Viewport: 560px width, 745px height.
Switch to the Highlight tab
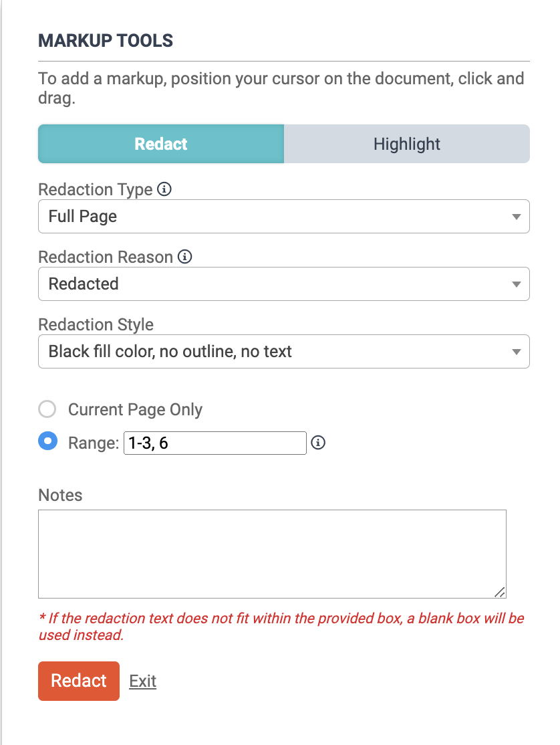(x=406, y=144)
